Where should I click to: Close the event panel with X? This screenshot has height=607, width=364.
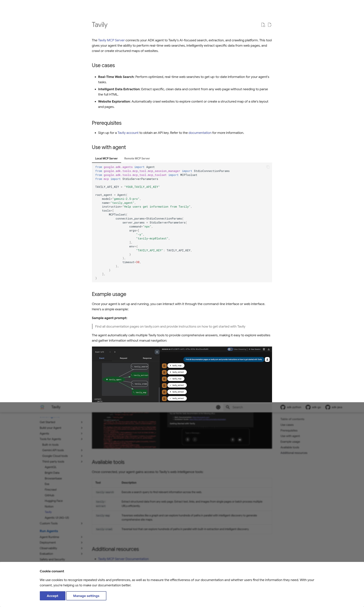(x=157, y=352)
